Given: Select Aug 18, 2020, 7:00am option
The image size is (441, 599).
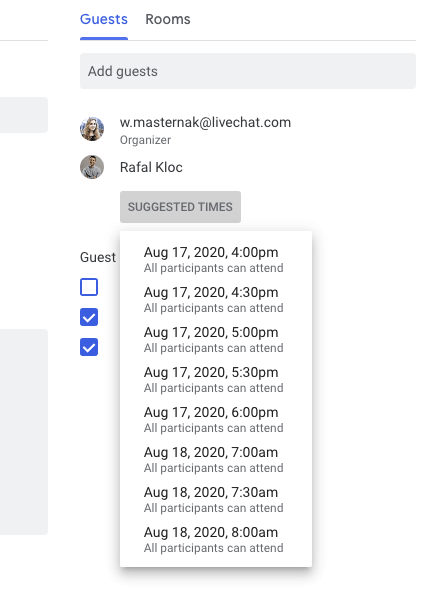Looking at the screenshot, I should pos(216,459).
